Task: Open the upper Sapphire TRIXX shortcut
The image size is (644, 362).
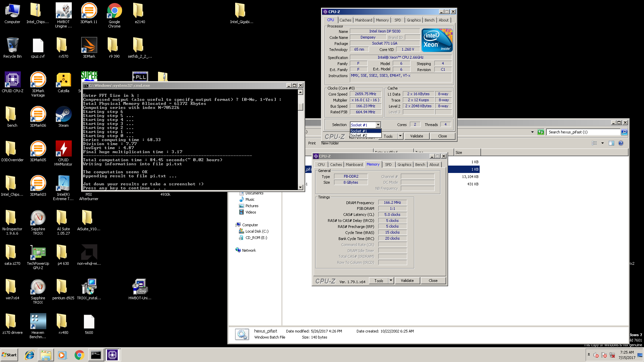Action: (38, 222)
